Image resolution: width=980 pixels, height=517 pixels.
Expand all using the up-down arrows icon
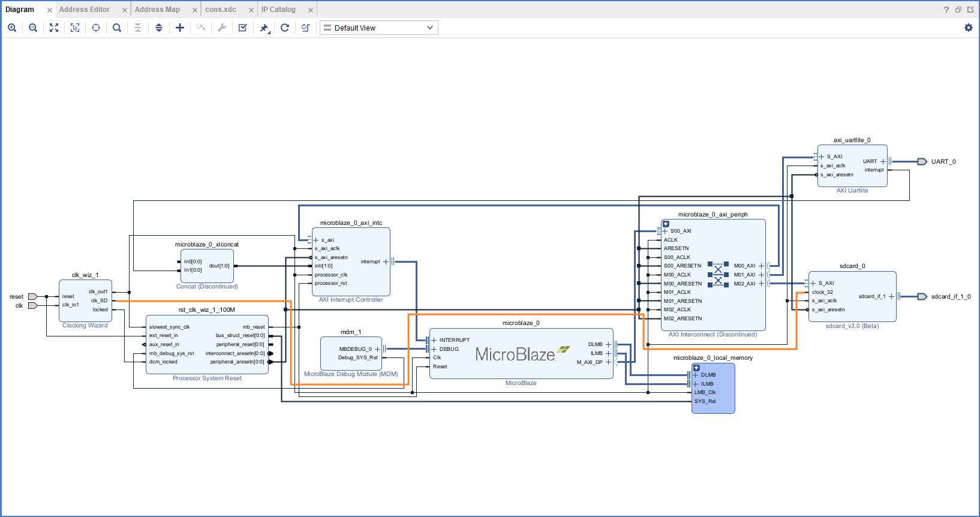159,28
